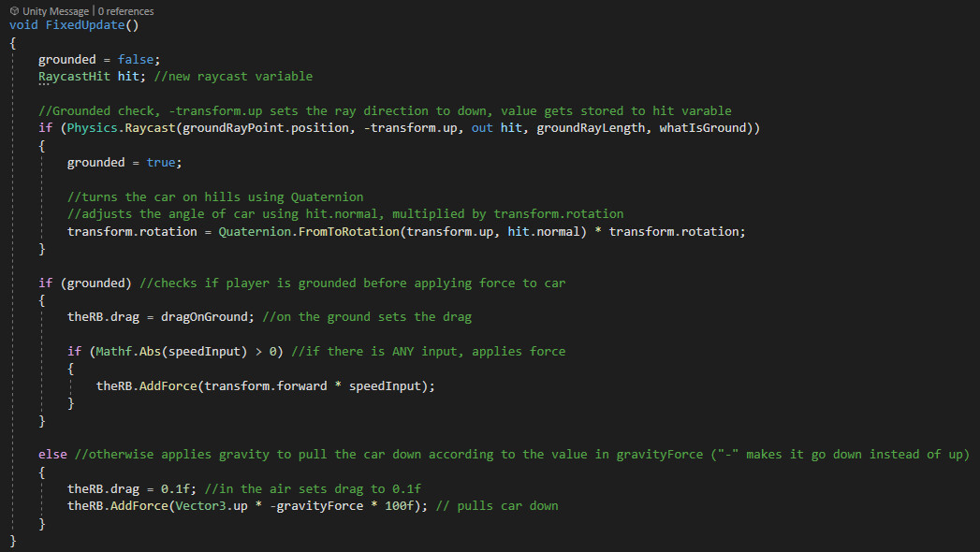Click Quaternion.FromToRotation method call
The height and width of the screenshot is (552, 980).
(x=307, y=231)
